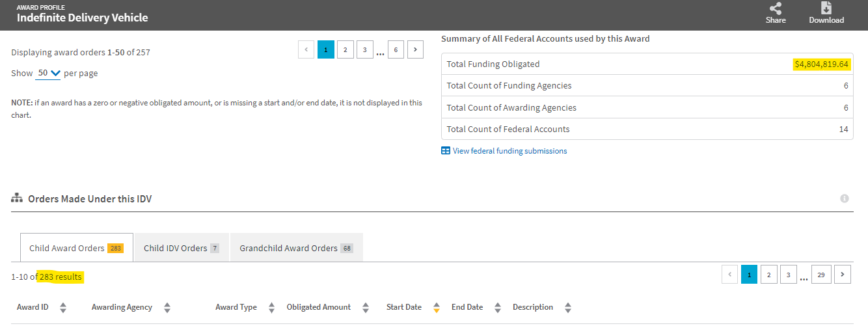The height and width of the screenshot is (326, 868).
Task: Click Summary of All Federal Accounts heading
Action: tap(545, 39)
